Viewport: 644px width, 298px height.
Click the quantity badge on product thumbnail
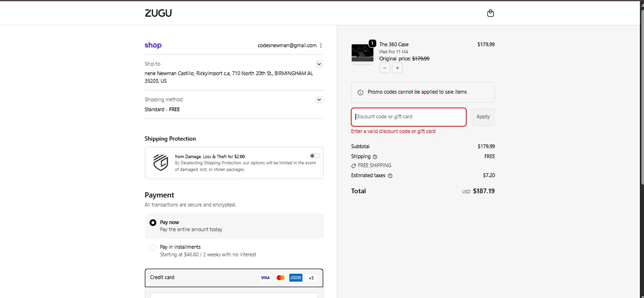[x=372, y=43]
